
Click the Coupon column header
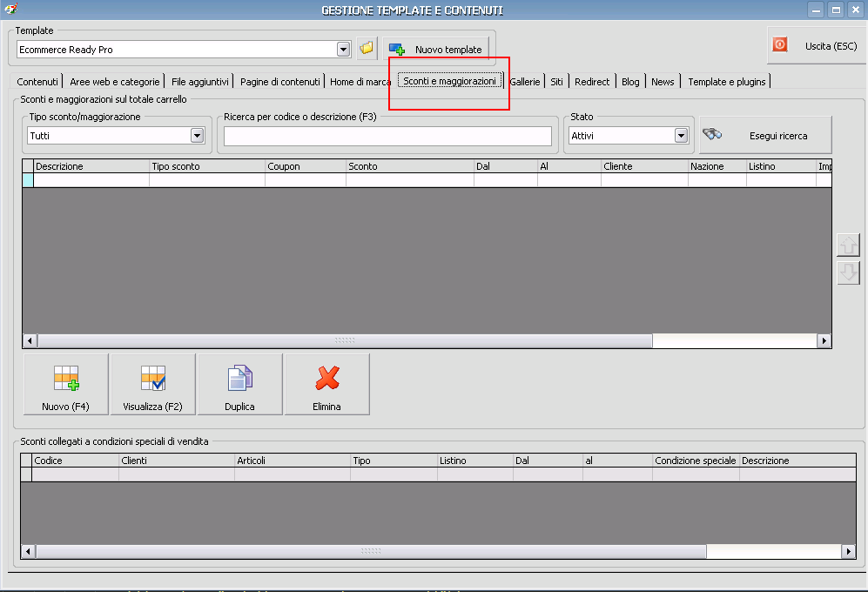coord(306,166)
